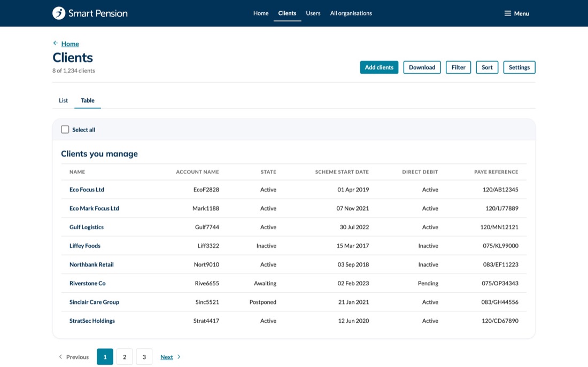Image resolution: width=588 pixels, height=367 pixels.
Task: Click the DIRECT DEBIT column header
Action: (x=420, y=172)
